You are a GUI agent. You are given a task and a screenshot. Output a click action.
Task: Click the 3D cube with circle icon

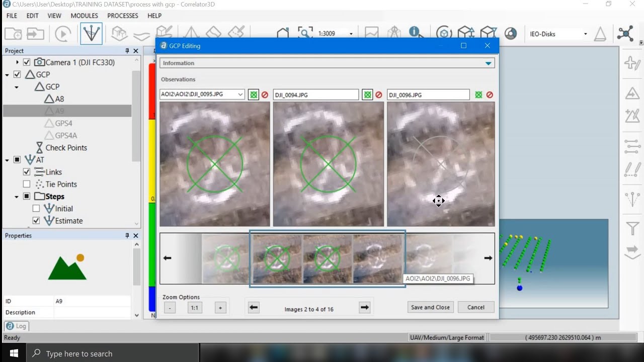point(443,34)
